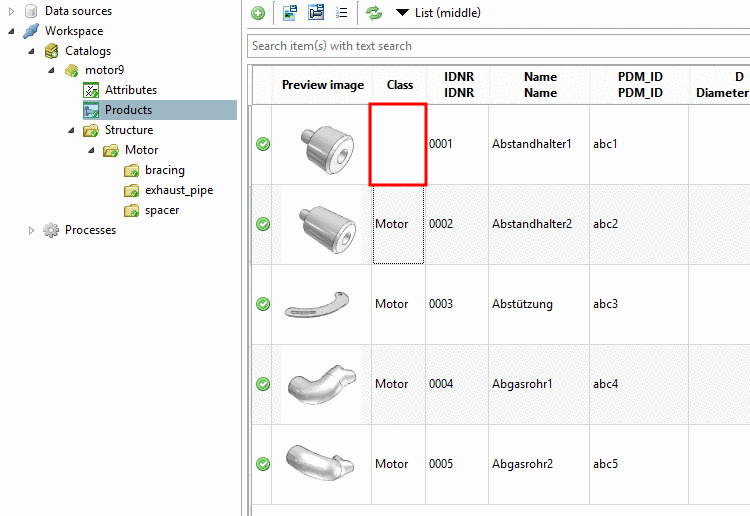
Task: Select the bracing tree item
Action: [165, 170]
